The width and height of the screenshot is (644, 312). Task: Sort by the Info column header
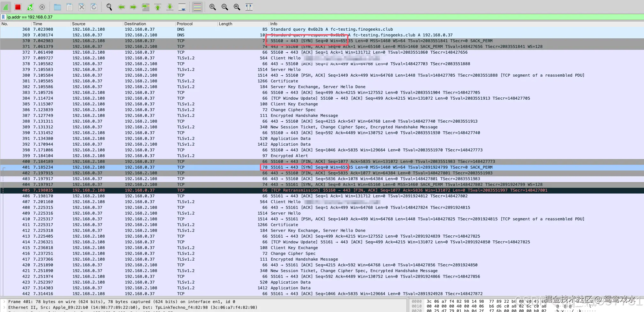pos(457,24)
